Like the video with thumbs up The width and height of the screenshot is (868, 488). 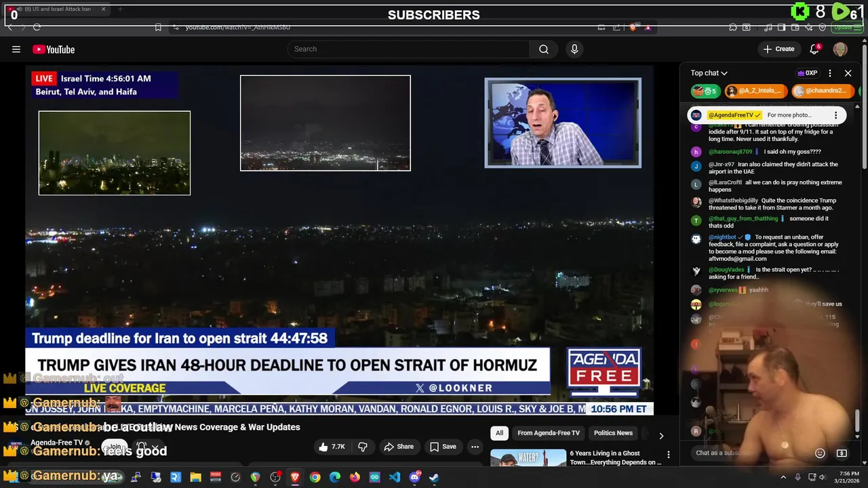pyautogui.click(x=332, y=447)
